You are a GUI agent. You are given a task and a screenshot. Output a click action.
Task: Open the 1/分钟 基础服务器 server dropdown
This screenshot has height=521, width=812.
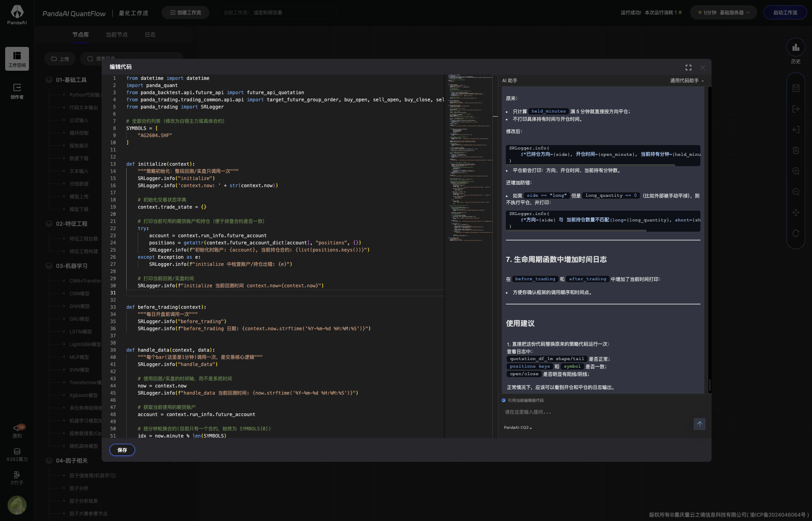pyautogui.click(x=723, y=13)
